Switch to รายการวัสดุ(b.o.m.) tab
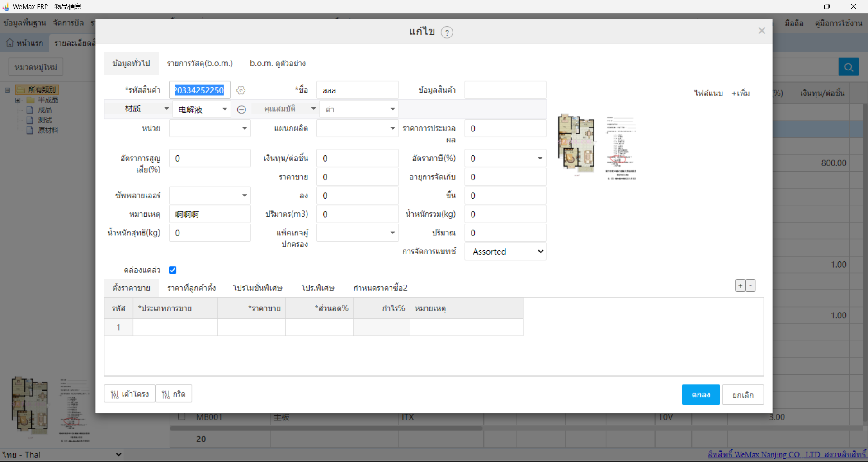 (200, 64)
